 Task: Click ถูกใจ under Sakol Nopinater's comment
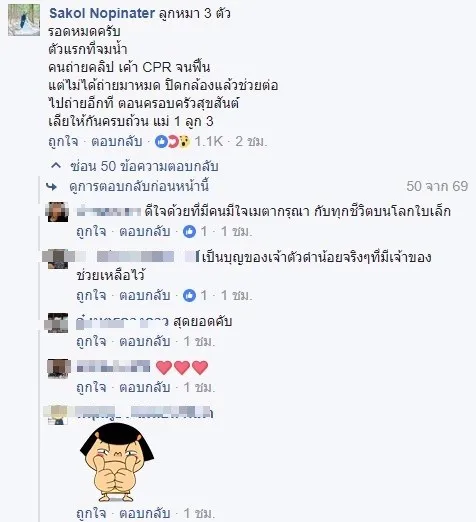[63, 141]
